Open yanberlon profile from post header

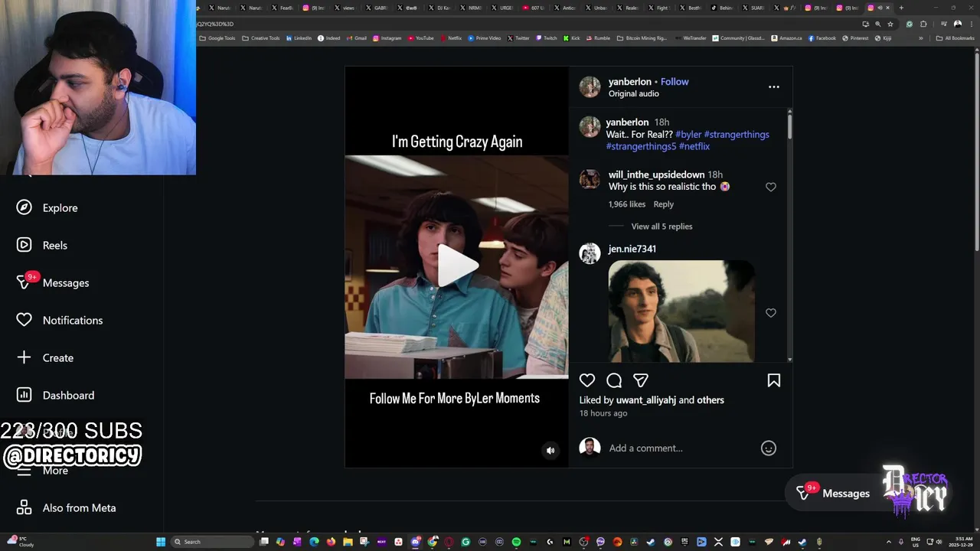click(x=629, y=82)
